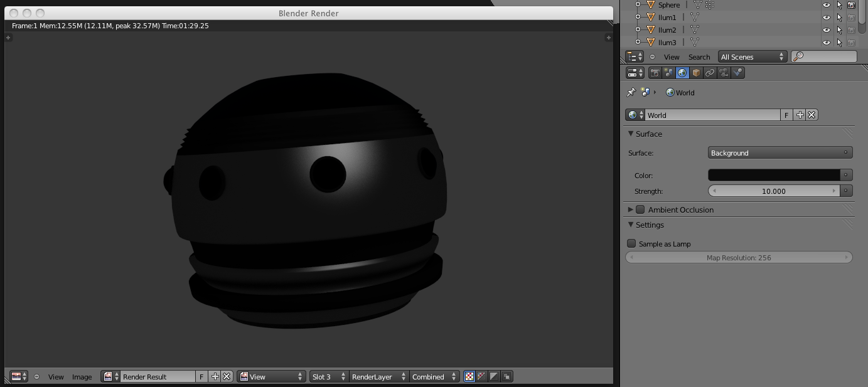Viewport: 868px width, 387px height.
Task: Check the Sample as Lamp option
Action: click(x=631, y=243)
